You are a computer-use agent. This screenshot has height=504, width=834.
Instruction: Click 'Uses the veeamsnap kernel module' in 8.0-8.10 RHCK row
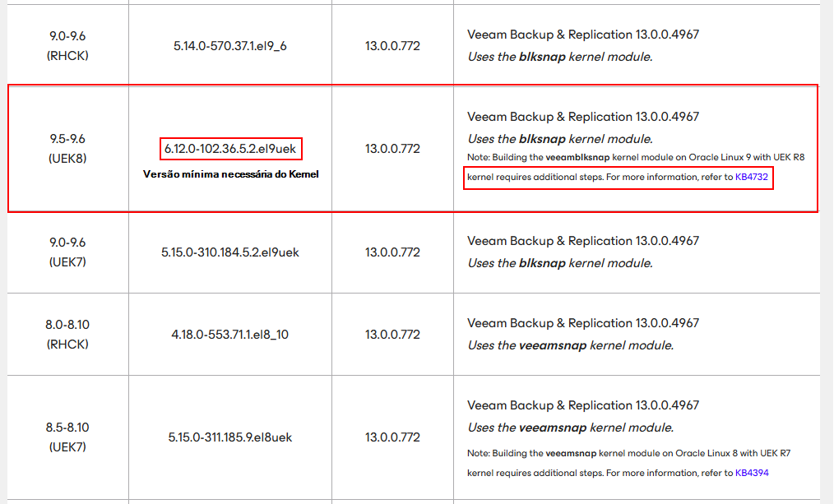tap(570, 345)
